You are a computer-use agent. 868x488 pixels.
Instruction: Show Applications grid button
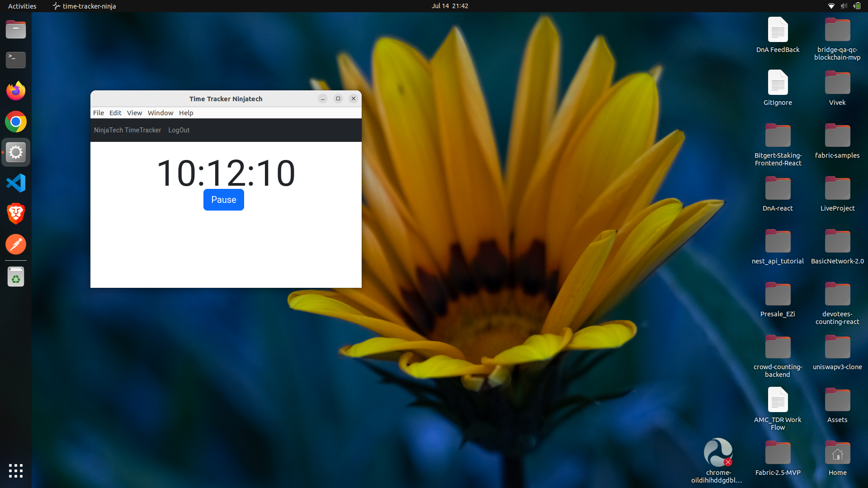pyautogui.click(x=16, y=470)
